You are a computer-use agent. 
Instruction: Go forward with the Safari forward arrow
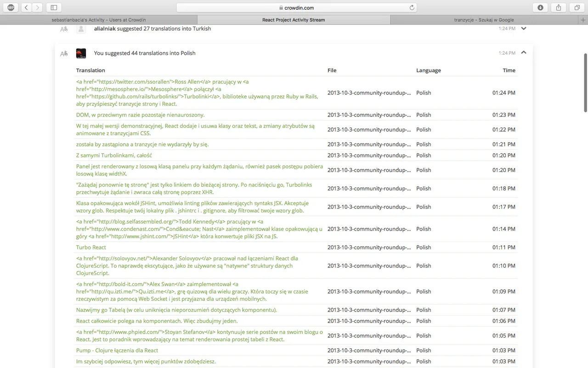(x=37, y=7)
